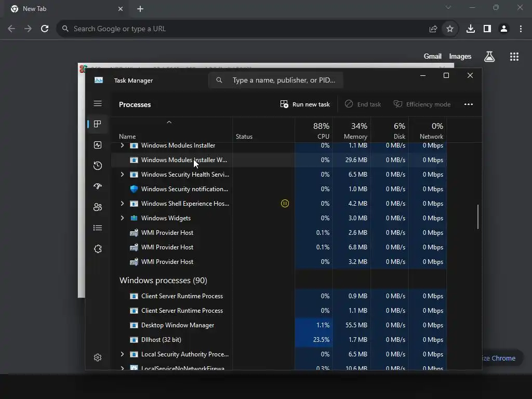Open Task Manager settings gear
The height and width of the screenshot is (399, 532).
point(98,357)
